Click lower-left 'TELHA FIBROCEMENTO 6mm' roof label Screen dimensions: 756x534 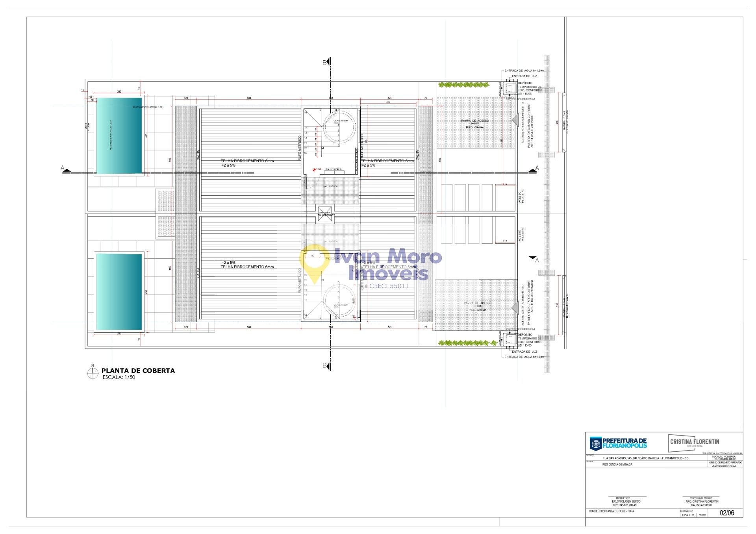click(247, 267)
